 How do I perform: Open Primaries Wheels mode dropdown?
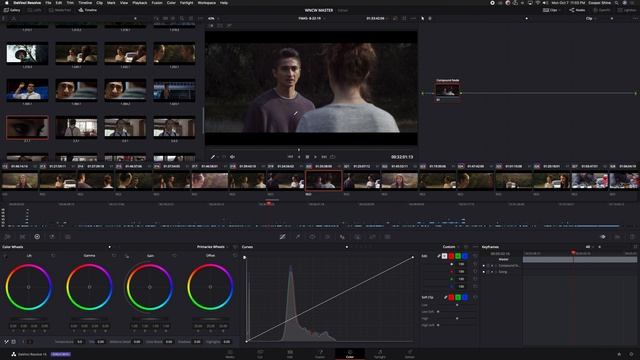tap(212, 247)
